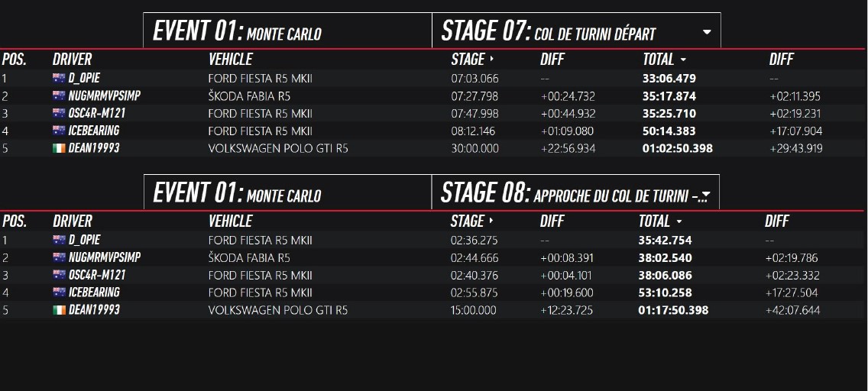Click the Vehicle column header in Stage 08
Viewport: 868px width, 391px height.
coord(230,221)
